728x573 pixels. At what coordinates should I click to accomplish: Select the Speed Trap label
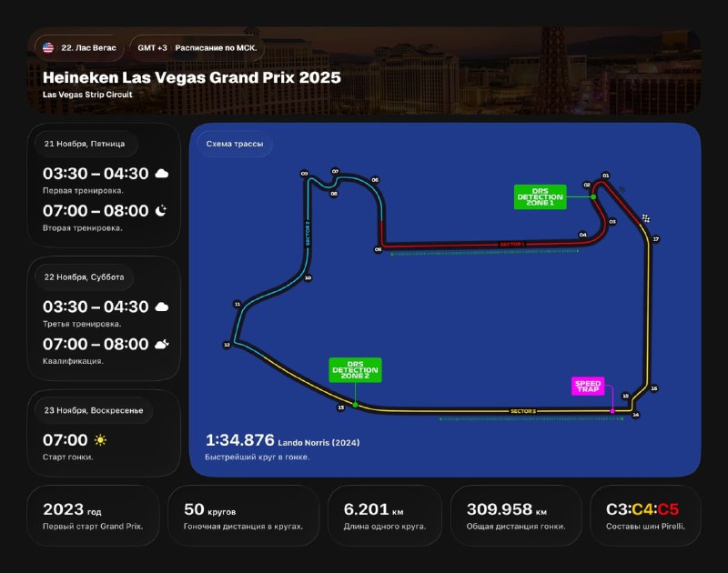click(x=588, y=386)
